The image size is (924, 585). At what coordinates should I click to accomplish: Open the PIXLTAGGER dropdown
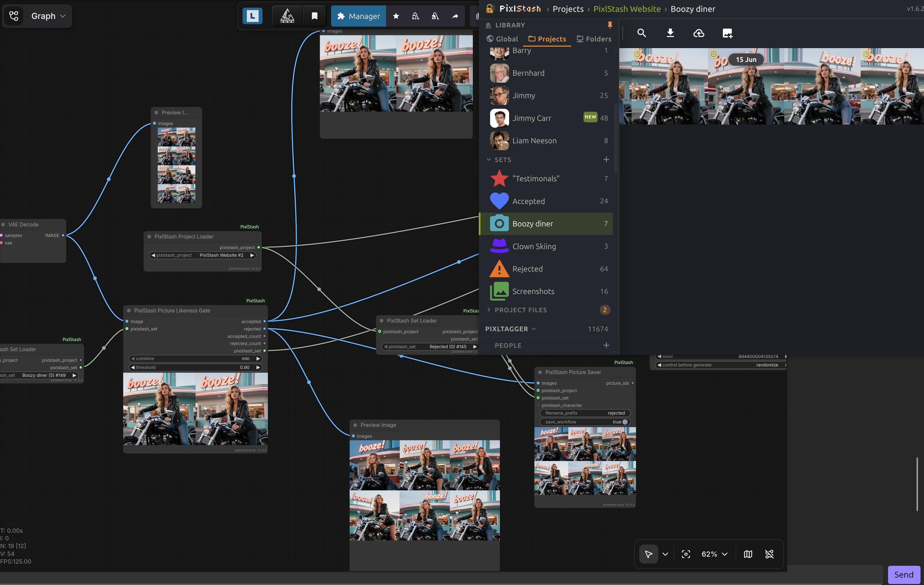(x=510, y=329)
